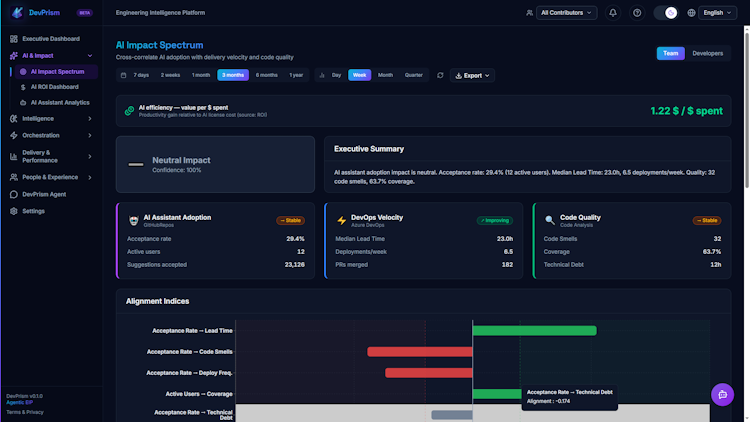Image resolution: width=750 pixels, height=422 pixels.
Task: Click the green Acceptance Rate Lead Time bar
Action: [x=534, y=331]
